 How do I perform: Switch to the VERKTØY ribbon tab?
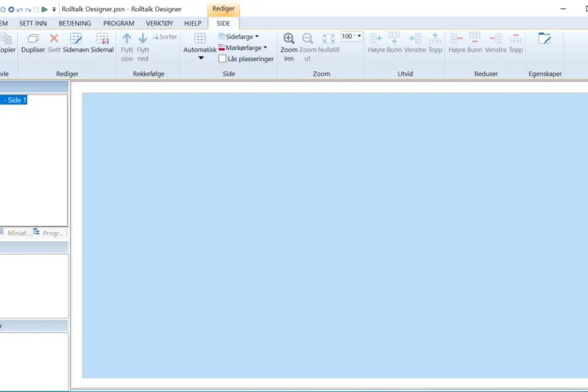[x=159, y=24]
